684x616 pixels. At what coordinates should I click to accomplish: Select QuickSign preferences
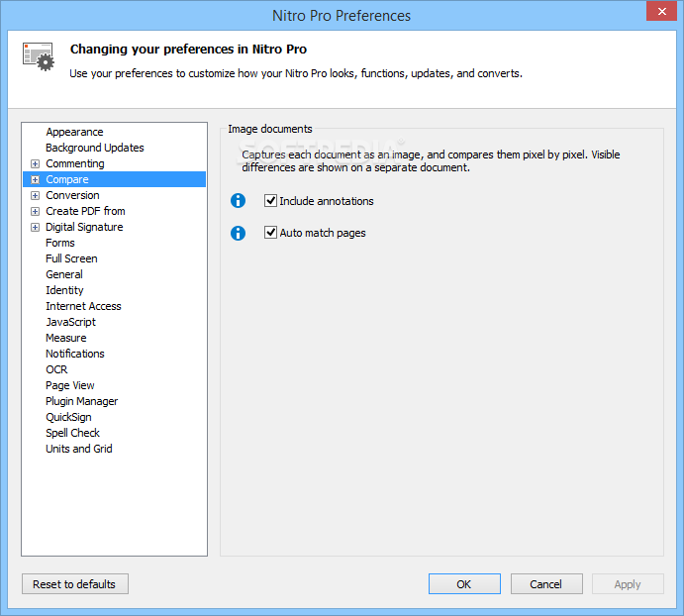68,417
